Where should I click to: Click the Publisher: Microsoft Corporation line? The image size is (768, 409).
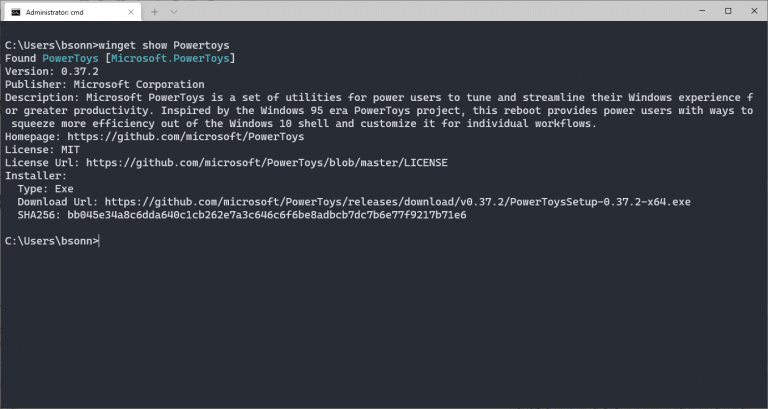(105, 84)
